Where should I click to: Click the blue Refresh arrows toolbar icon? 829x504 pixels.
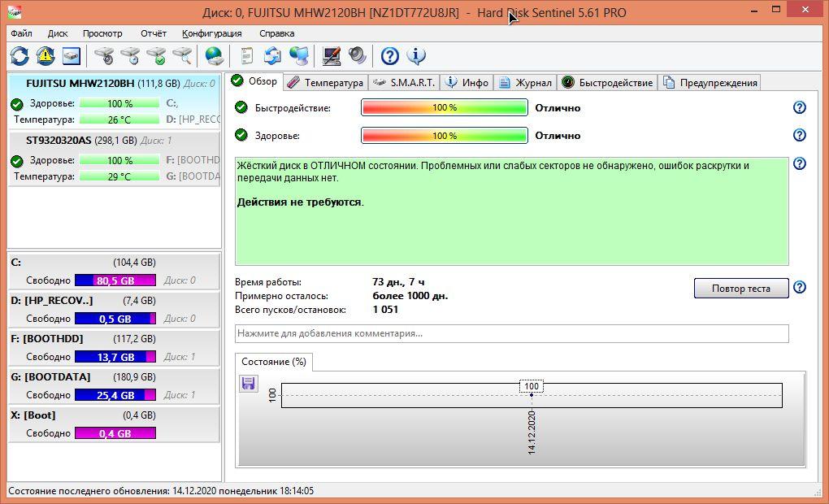20,55
